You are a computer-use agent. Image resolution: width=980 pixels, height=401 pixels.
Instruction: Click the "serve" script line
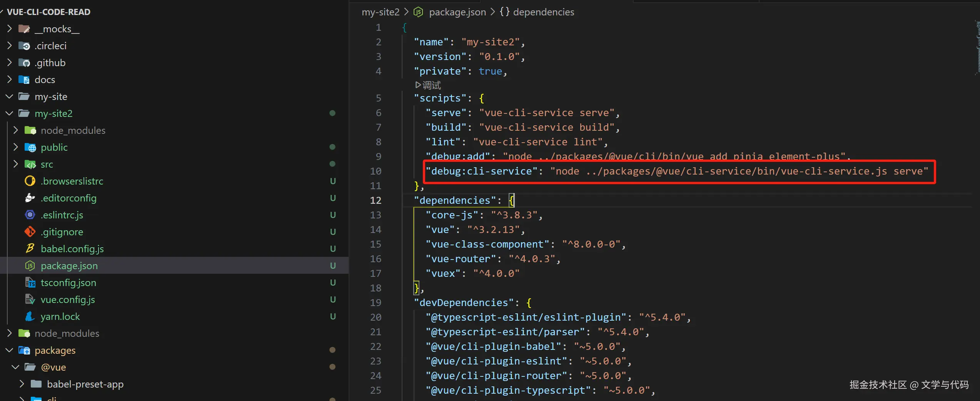[523, 113]
